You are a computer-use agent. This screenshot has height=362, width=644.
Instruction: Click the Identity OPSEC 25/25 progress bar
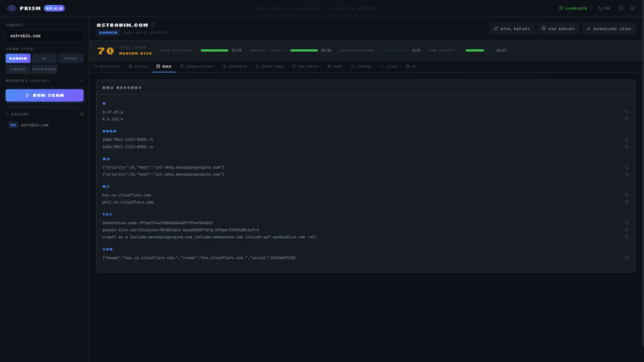pos(304,51)
